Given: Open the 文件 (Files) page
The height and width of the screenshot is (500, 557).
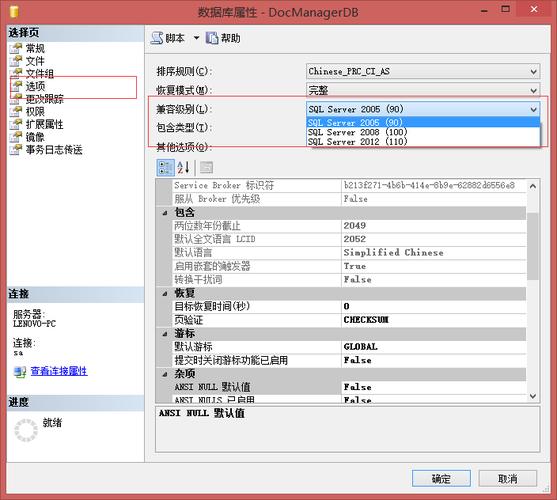Looking at the screenshot, I should 35,61.
